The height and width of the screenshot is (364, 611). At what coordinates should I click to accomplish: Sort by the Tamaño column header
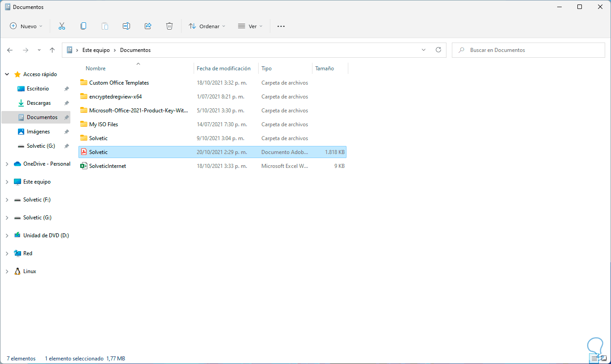(325, 69)
